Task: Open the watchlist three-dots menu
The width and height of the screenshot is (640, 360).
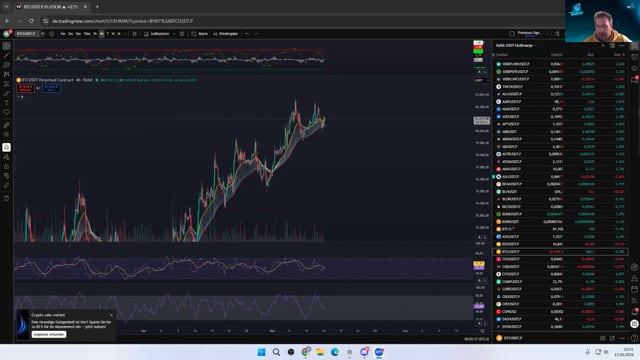Action: [622, 46]
